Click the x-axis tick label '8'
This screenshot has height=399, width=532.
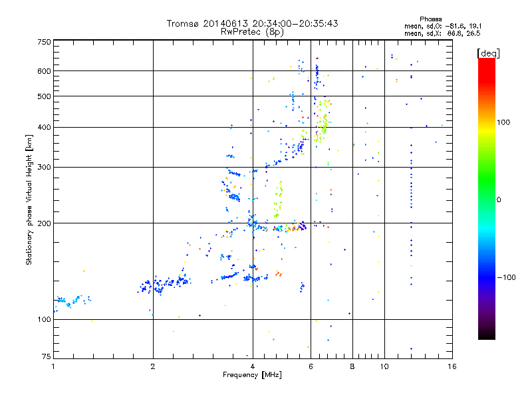[x=352, y=366]
